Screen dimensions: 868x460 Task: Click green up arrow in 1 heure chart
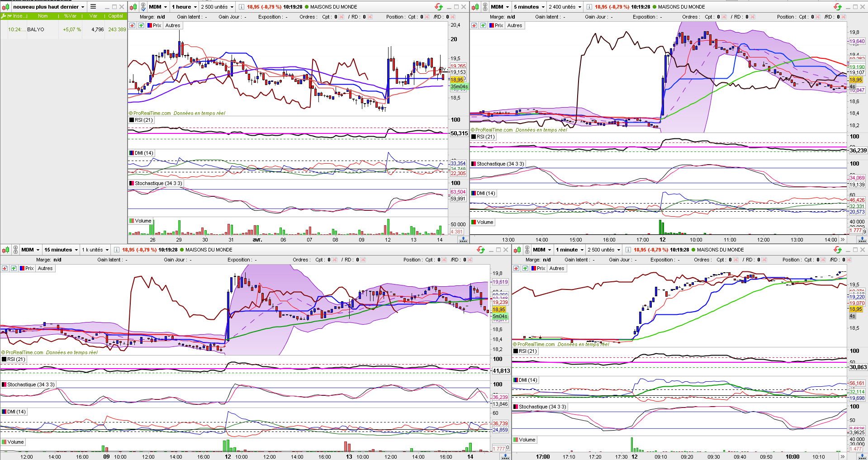click(x=141, y=25)
